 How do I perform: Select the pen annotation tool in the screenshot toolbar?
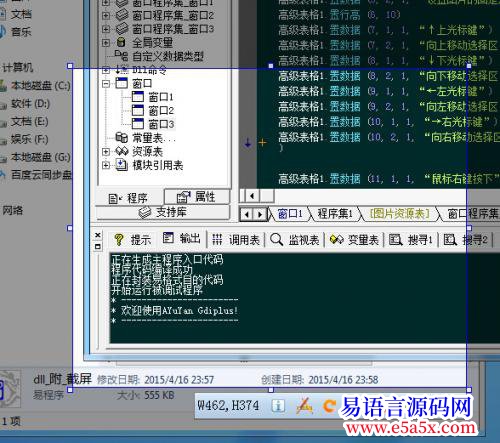pos(304,406)
